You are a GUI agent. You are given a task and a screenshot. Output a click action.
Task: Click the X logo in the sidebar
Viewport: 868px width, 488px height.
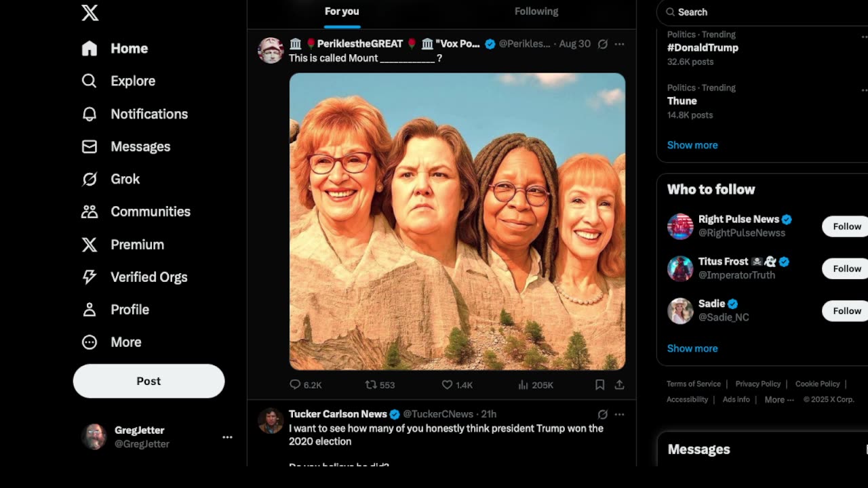(90, 12)
